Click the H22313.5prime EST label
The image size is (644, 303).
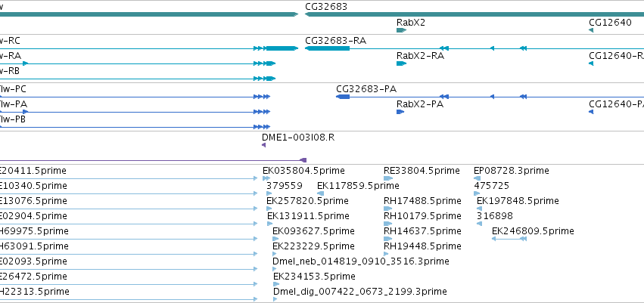click(x=35, y=292)
